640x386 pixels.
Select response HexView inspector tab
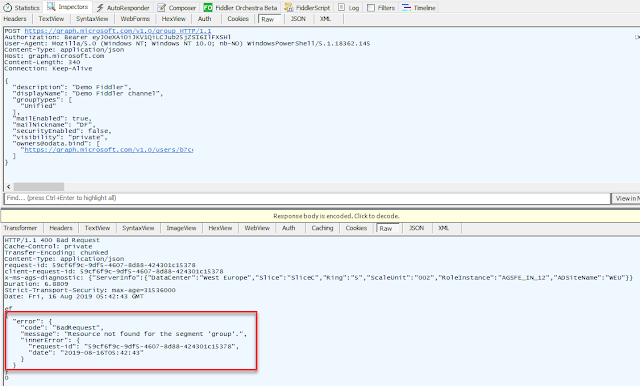pos(220,228)
